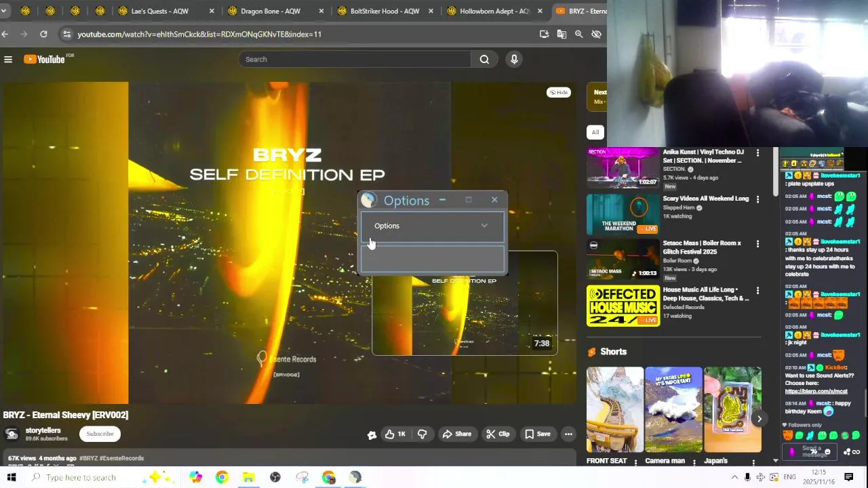This screenshot has height=488, width=868.
Task: Like the video with thumbs up
Action: point(395,434)
